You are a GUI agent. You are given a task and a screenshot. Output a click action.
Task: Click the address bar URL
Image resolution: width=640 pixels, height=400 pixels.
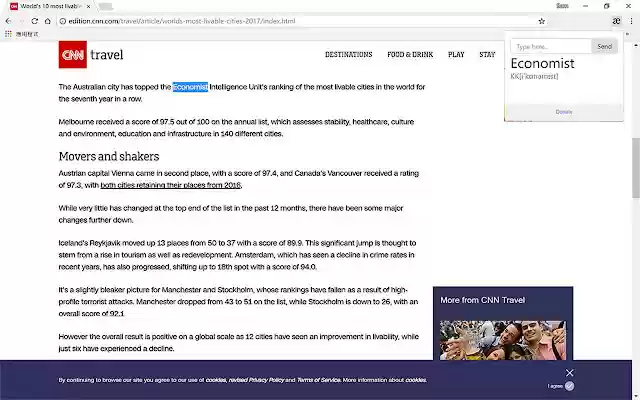coord(182,21)
